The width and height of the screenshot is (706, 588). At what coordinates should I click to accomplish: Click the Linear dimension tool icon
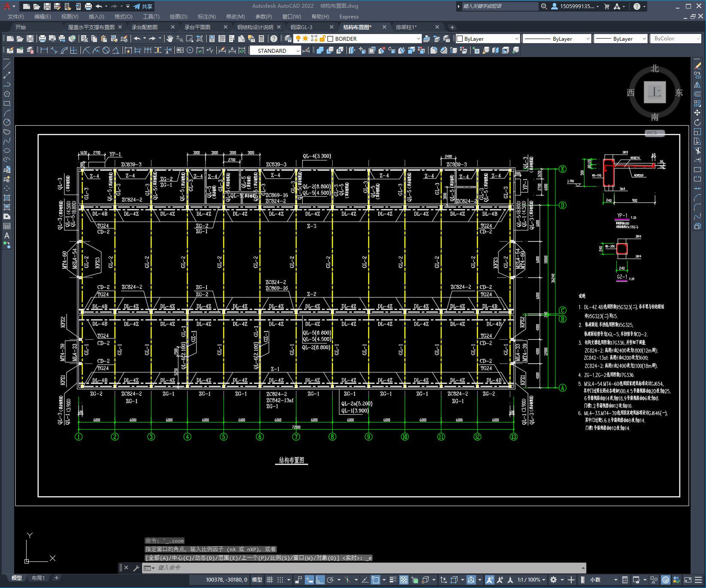(44, 50)
